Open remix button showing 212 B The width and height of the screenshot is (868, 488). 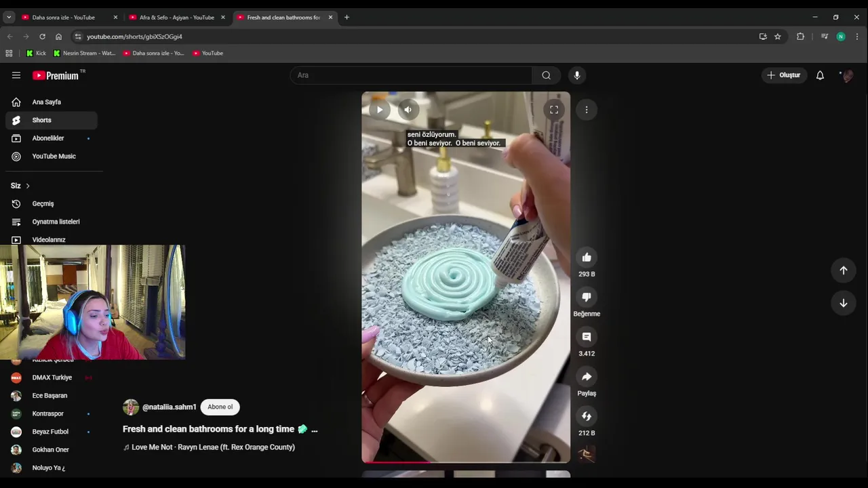587,416
